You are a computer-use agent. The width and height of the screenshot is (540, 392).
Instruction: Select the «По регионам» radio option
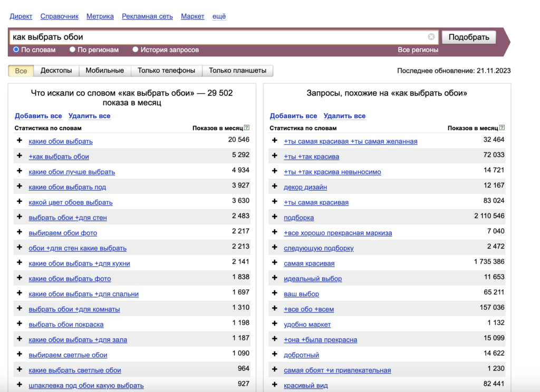click(x=73, y=50)
